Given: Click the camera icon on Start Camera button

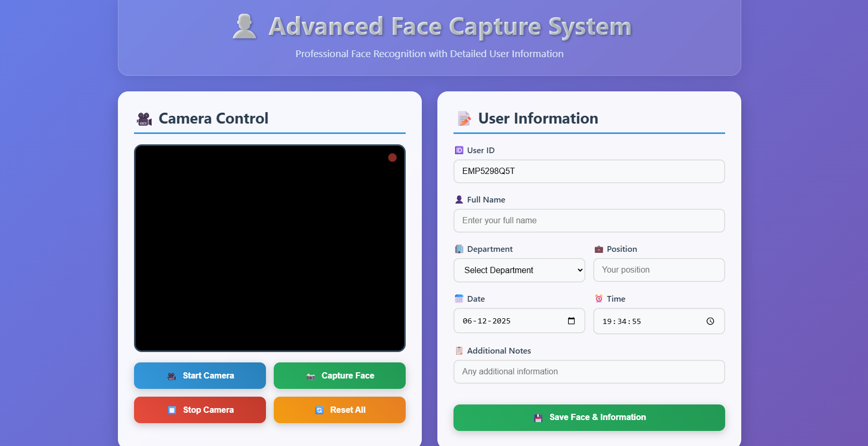Looking at the screenshot, I should 171,376.
